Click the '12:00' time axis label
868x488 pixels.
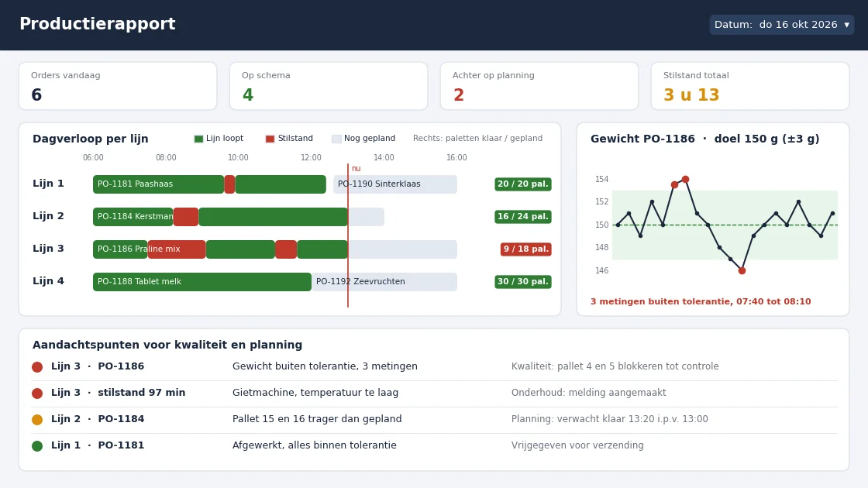click(x=311, y=158)
